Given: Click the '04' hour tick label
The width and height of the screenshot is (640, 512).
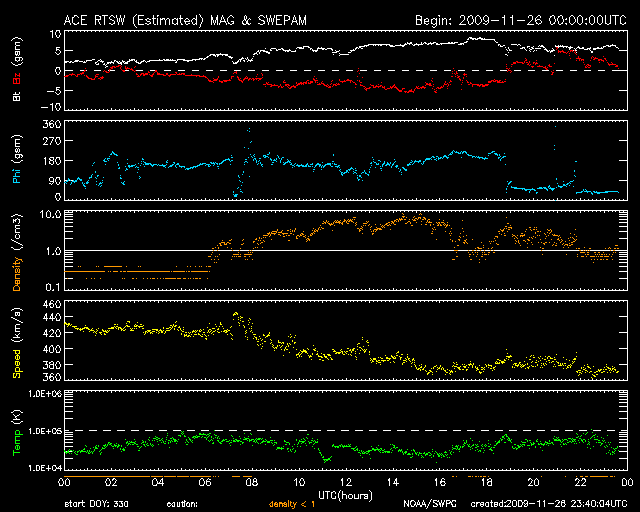Looking at the screenshot, I should coord(158,482).
